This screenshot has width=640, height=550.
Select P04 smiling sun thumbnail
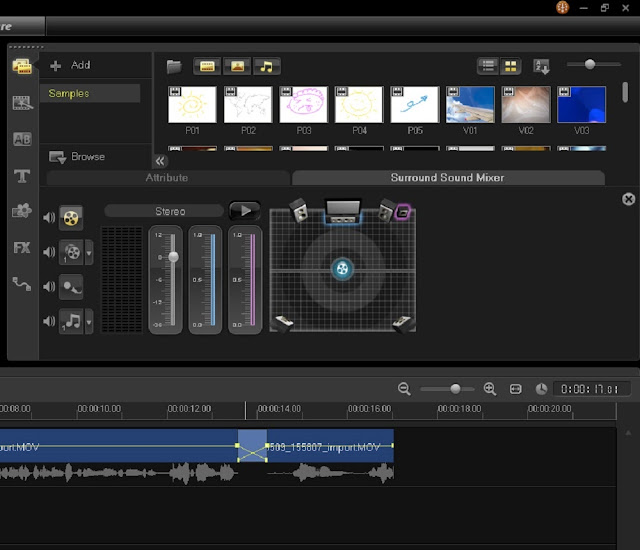[359, 104]
